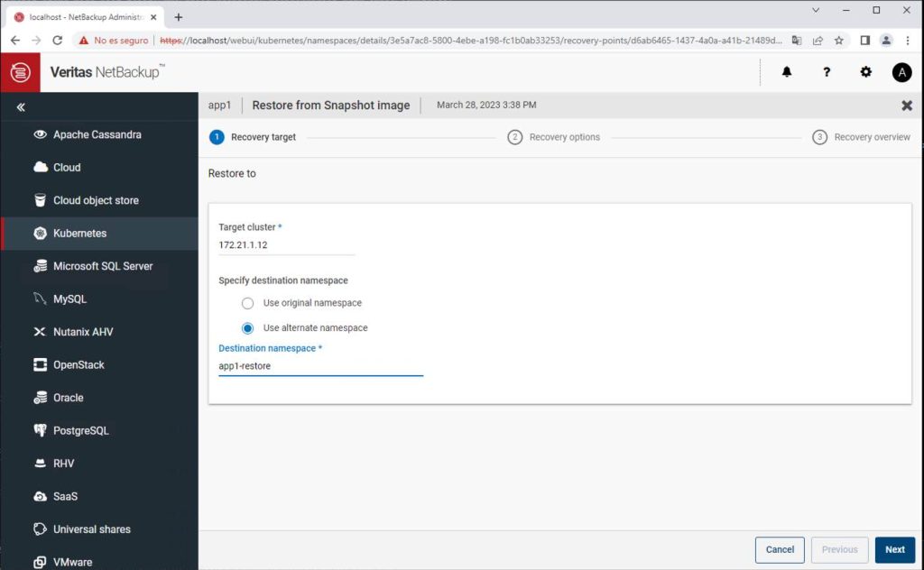Select the Use original namespace radio button
This screenshot has height=570, width=924.
[x=248, y=303]
